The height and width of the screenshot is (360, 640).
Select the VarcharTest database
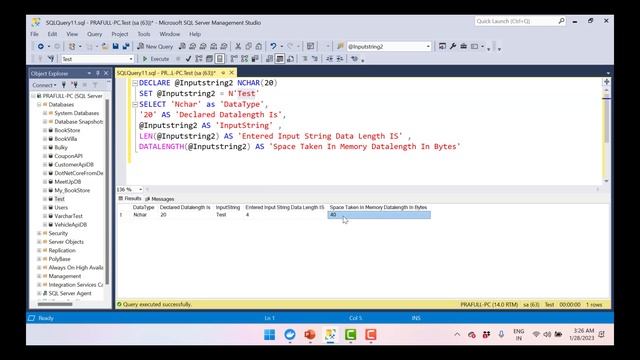[x=68, y=216]
